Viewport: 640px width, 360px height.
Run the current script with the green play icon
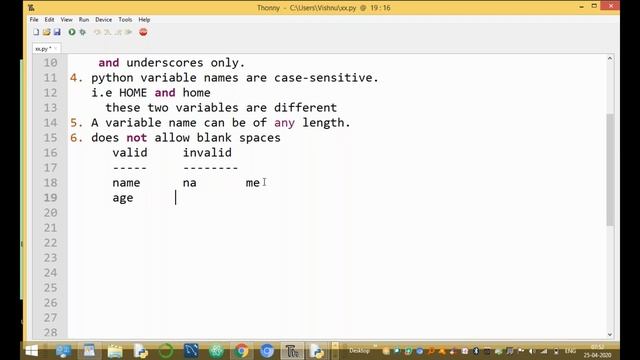[72, 32]
